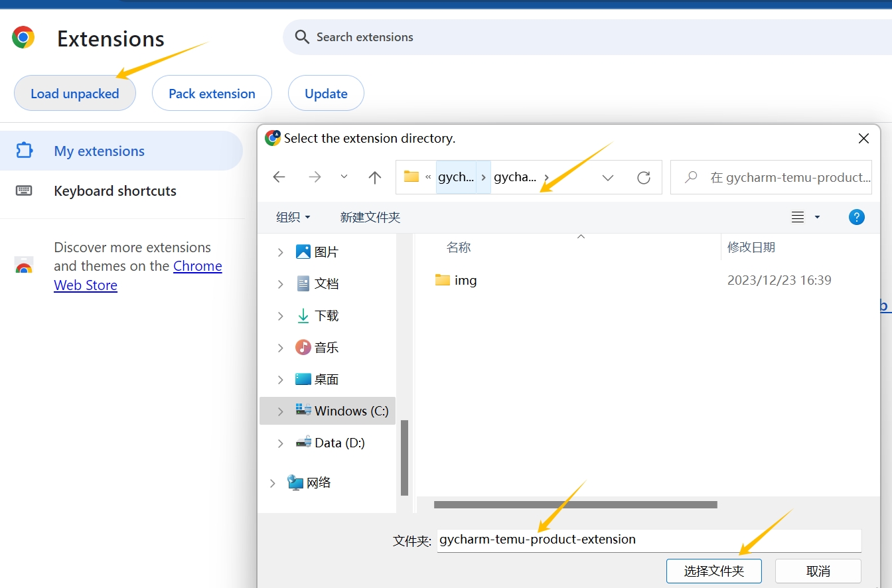Click the magnifier icon in Search extensions
This screenshot has width=892, height=588.
302,37
